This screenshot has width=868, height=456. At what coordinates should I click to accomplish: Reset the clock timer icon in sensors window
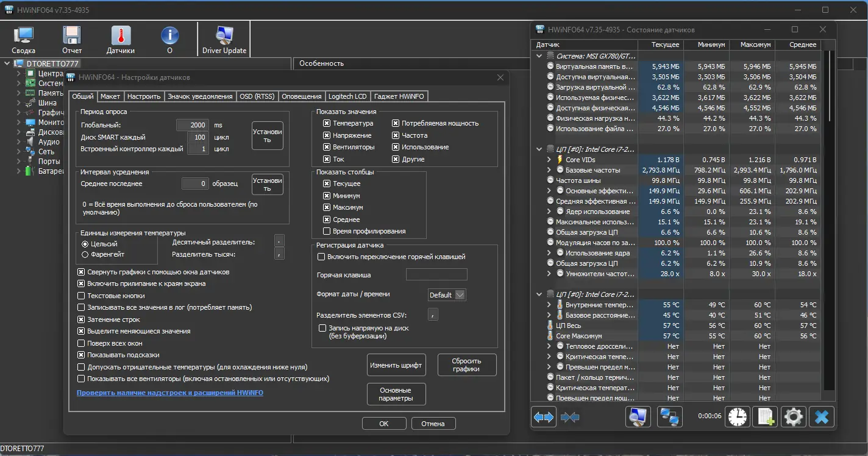737,417
